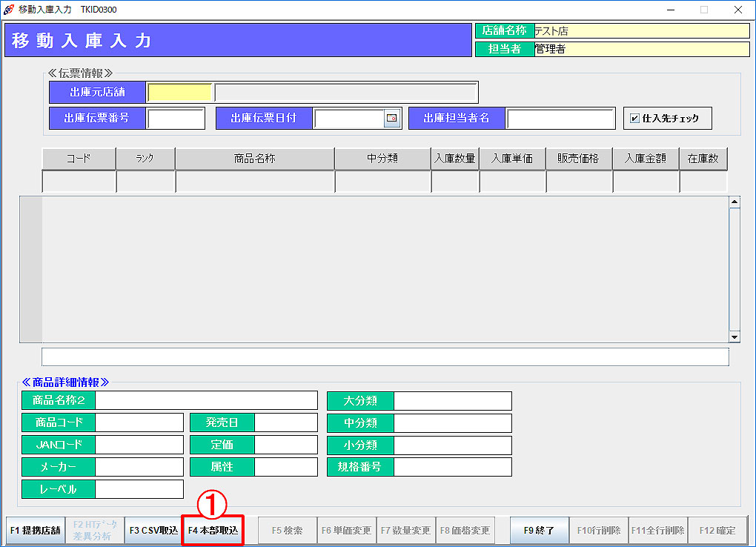This screenshot has height=547, width=756.
Task: Click the コード column header
Action: point(79,159)
